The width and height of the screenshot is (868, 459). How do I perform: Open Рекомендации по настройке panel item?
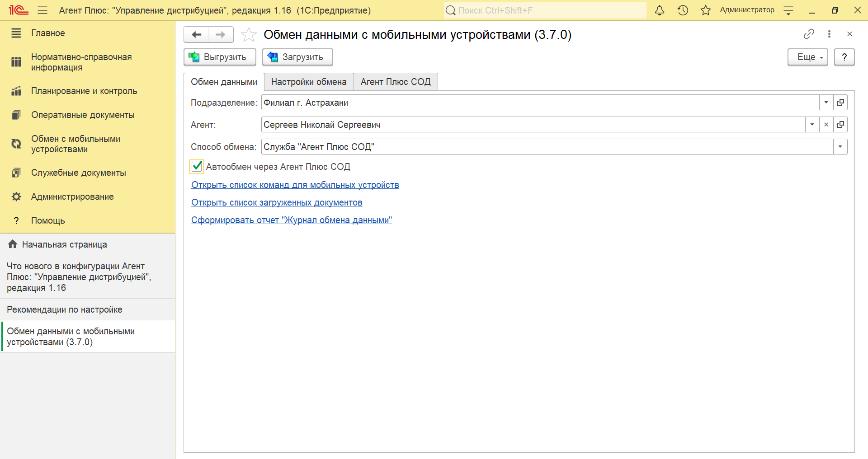pyautogui.click(x=88, y=309)
